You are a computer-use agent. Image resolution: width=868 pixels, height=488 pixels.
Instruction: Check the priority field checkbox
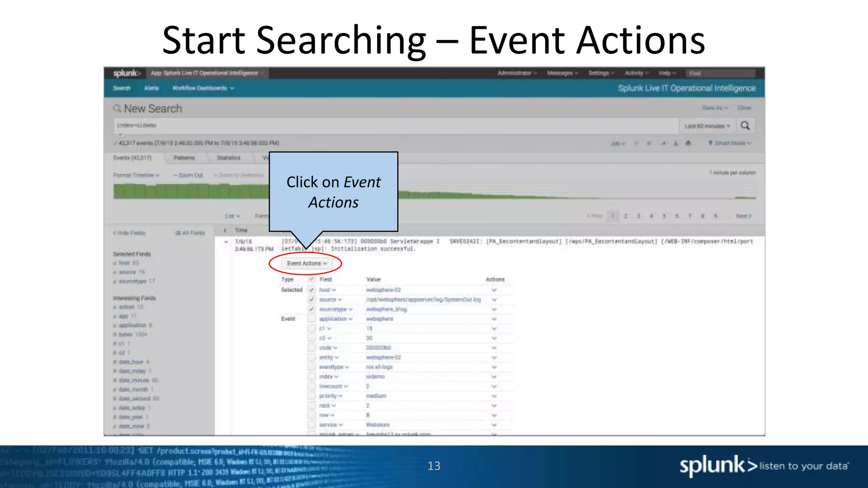[312, 396]
